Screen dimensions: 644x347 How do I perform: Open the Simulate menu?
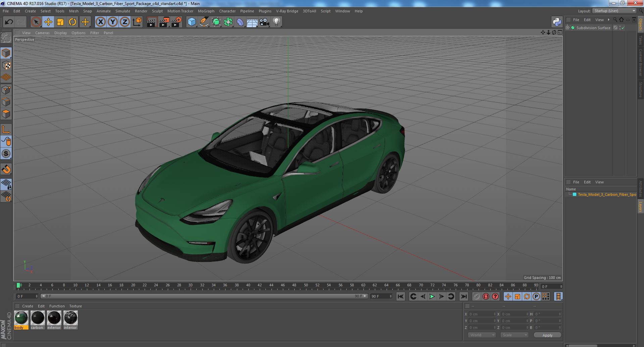point(122,11)
